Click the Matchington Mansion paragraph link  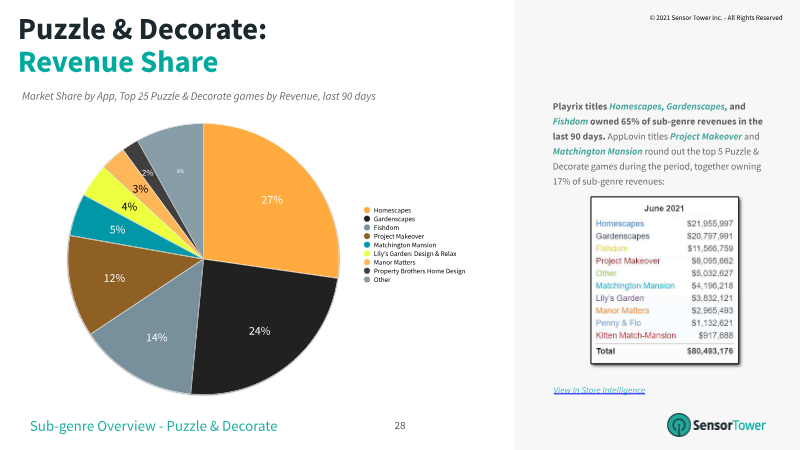click(597, 152)
